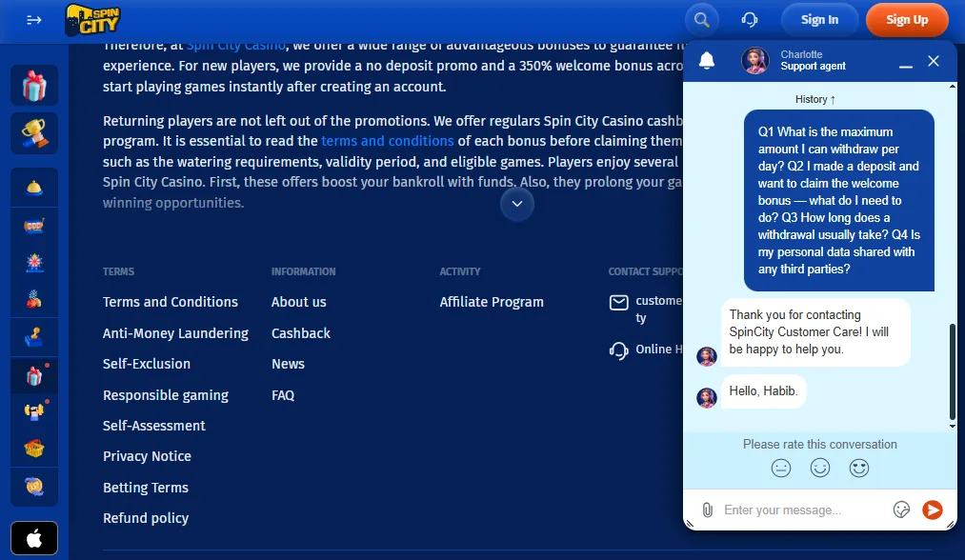Open the Betting Terms link
Screen dimensions: 965x560
point(145,488)
